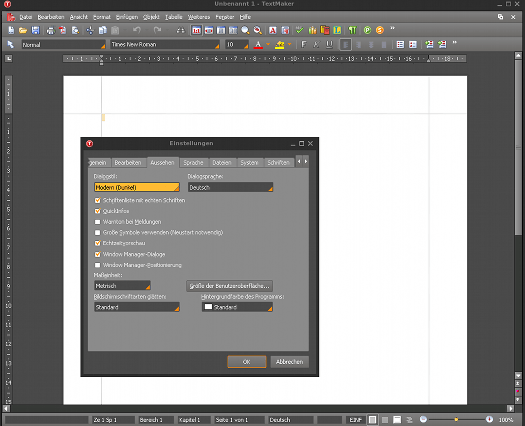525x426 pixels.
Task: Toggle EINF insert mode in status bar
Action: tap(355, 420)
